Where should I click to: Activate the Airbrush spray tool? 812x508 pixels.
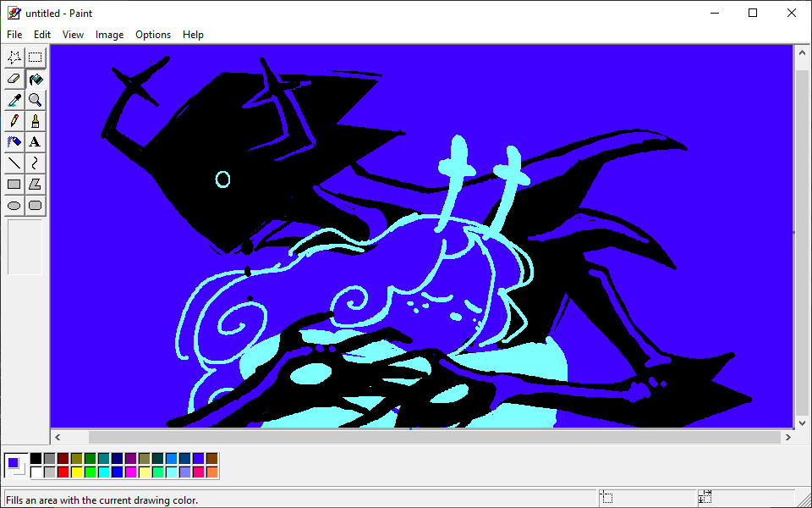pos(14,141)
